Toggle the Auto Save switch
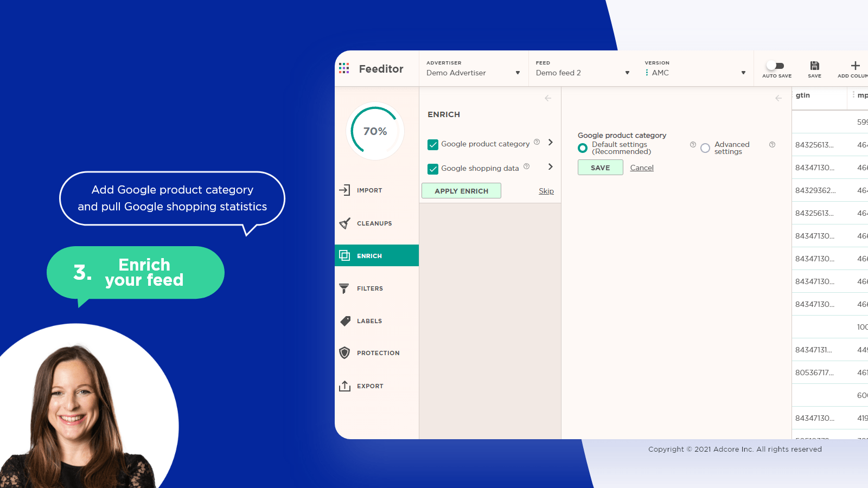The height and width of the screenshot is (488, 868). (776, 66)
